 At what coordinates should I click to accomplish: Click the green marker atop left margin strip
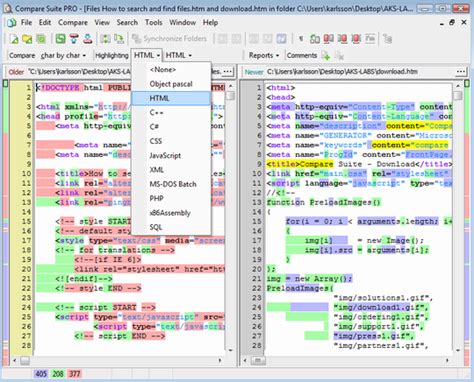click(x=5, y=83)
